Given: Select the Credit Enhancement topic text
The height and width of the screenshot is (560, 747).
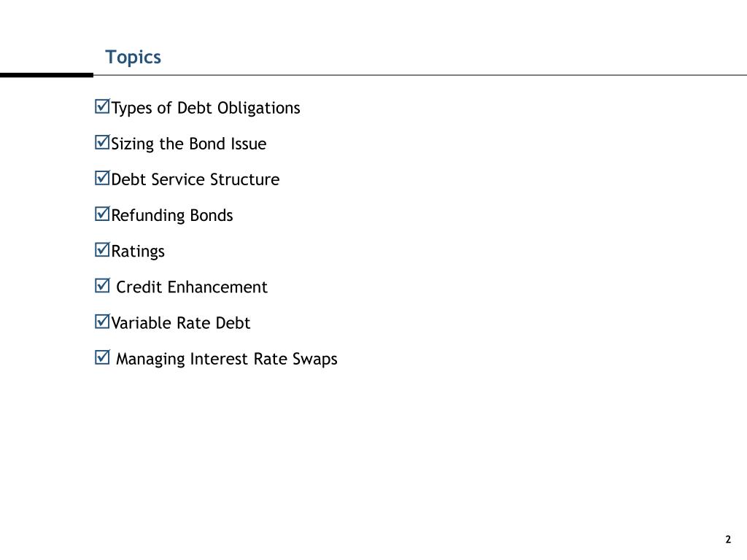Looking at the screenshot, I should (x=192, y=287).
